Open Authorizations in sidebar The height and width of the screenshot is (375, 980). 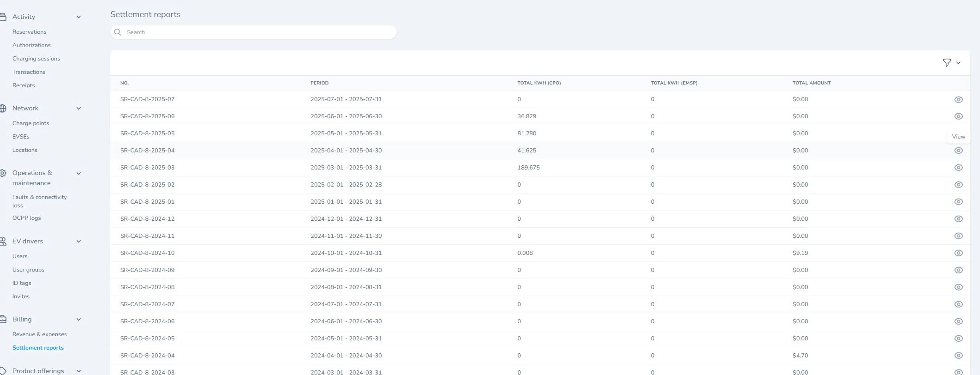tap(31, 45)
